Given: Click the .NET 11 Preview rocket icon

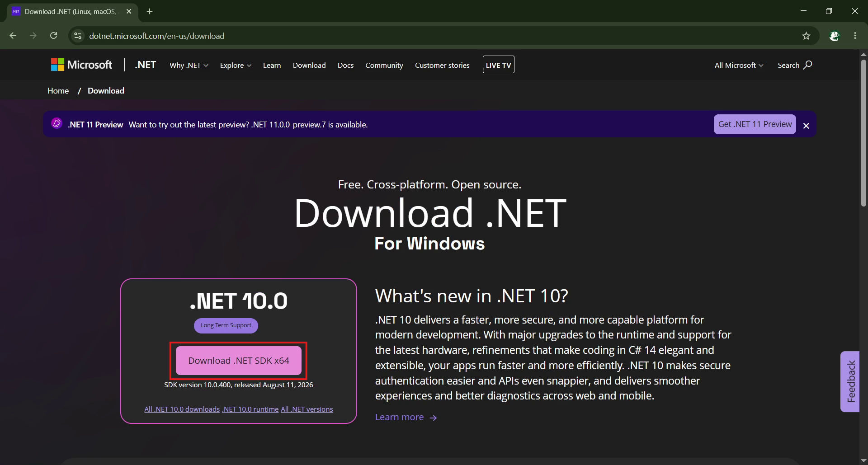Looking at the screenshot, I should [57, 123].
